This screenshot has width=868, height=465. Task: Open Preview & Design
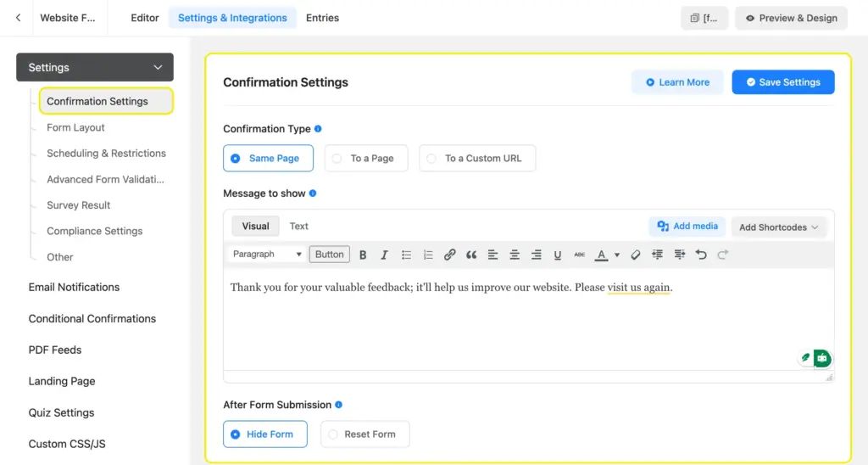(x=791, y=18)
